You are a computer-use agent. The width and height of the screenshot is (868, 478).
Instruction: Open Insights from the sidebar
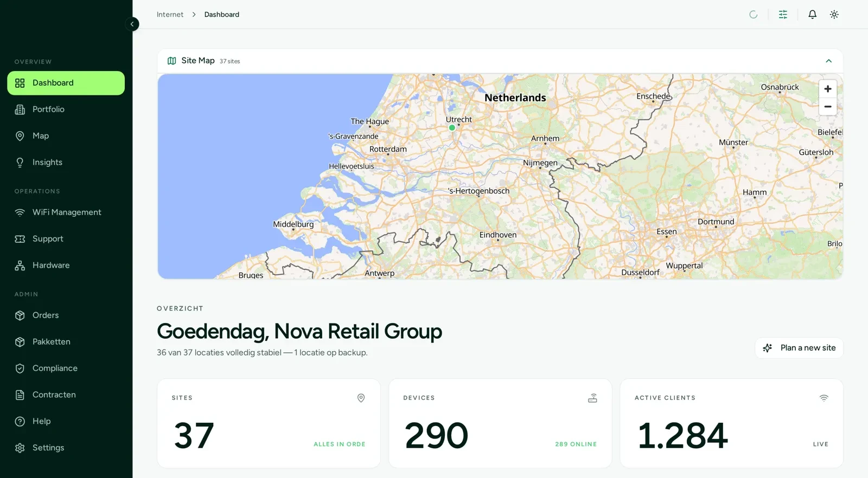point(66,163)
